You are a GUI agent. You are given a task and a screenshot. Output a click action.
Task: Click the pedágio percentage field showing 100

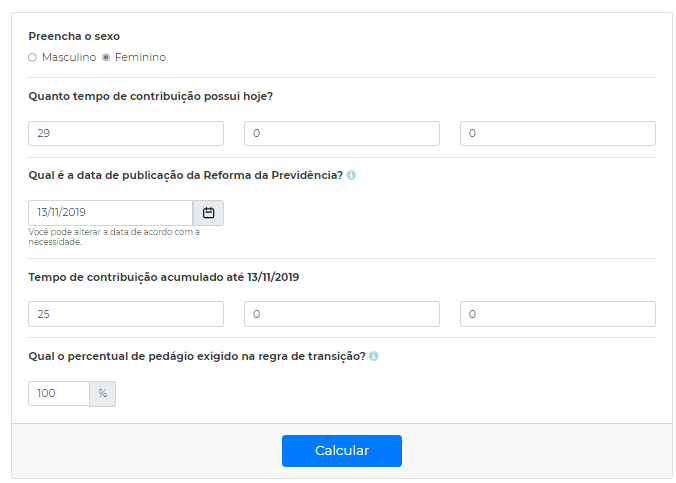[x=59, y=393]
